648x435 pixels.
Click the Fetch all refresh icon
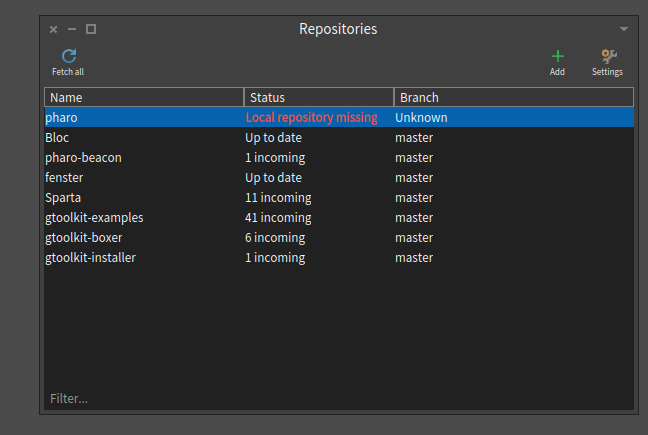pyautogui.click(x=69, y=56)
